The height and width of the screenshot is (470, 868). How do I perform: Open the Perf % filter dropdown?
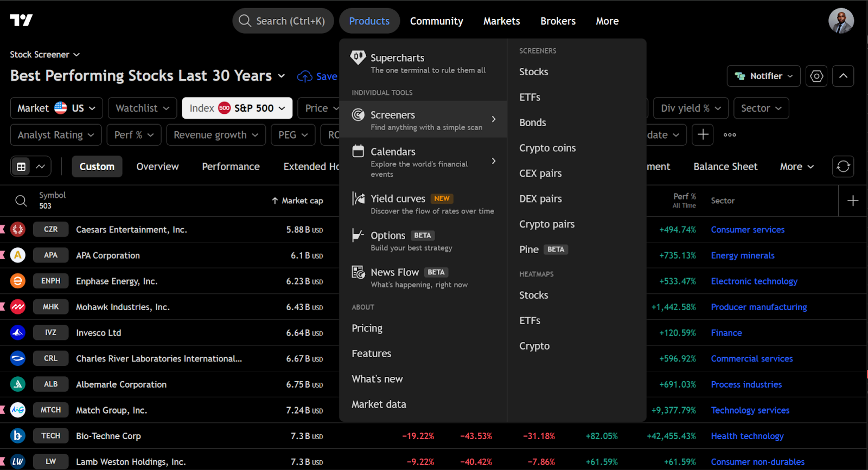134,134
